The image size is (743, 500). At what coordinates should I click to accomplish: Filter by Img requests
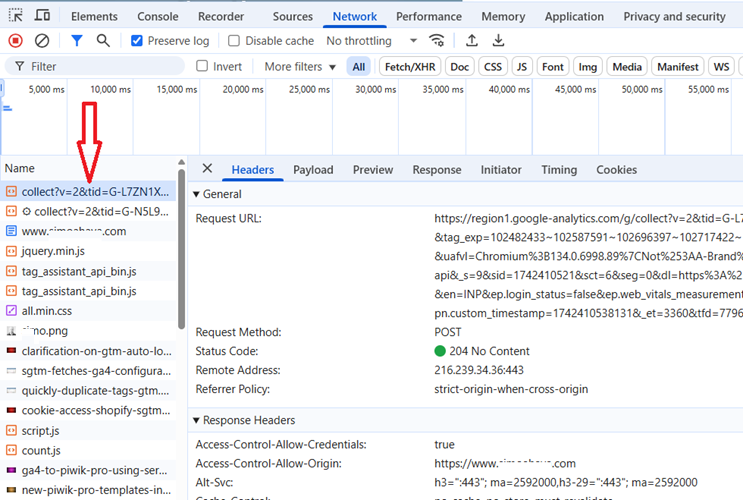tap(588, 67)
